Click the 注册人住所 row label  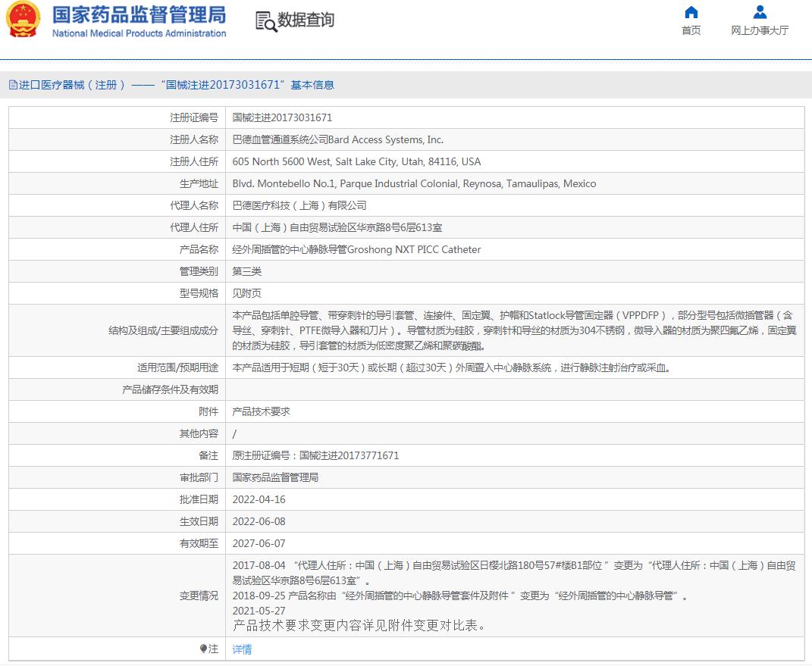pos(194,161)
